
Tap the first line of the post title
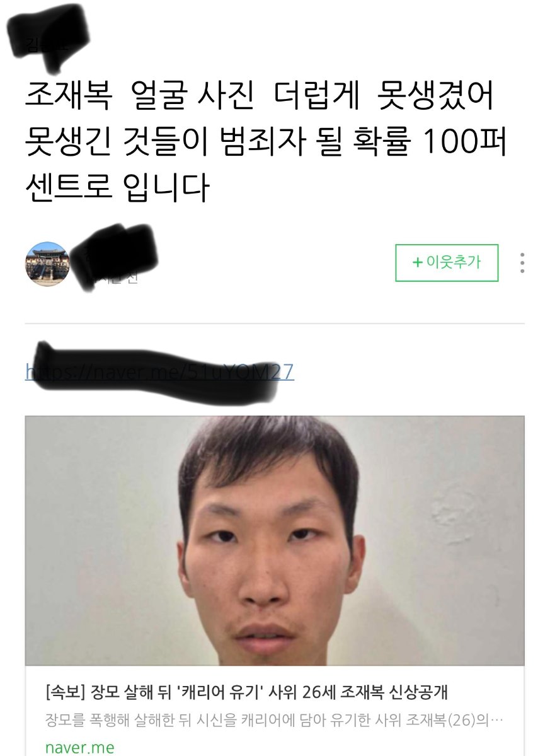260,95
